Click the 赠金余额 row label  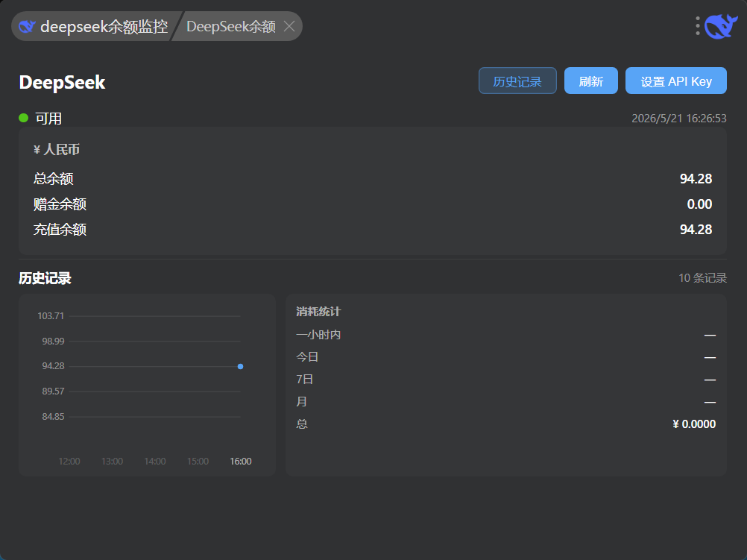pyautogui.click(x=60, y=204)
